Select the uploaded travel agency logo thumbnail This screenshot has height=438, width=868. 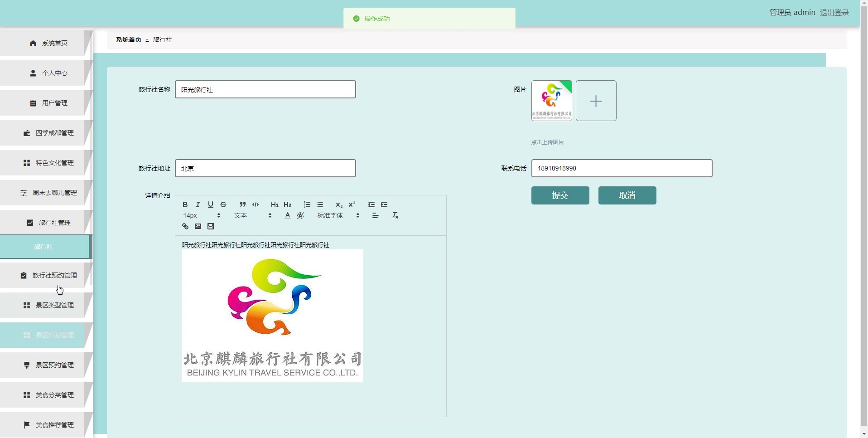click(552, 101)
